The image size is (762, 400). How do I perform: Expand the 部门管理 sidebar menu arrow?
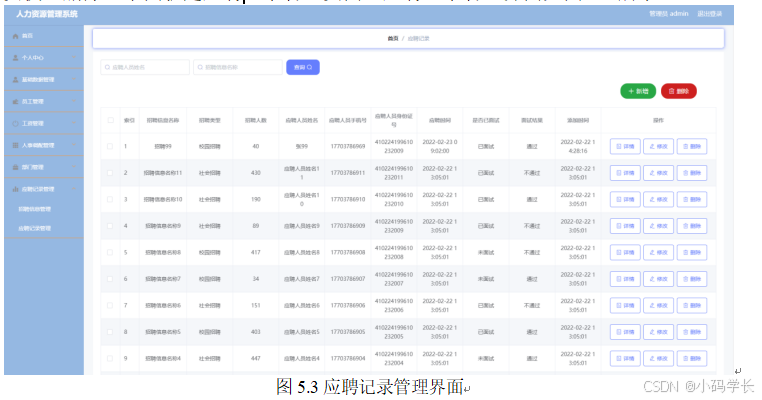74,167
